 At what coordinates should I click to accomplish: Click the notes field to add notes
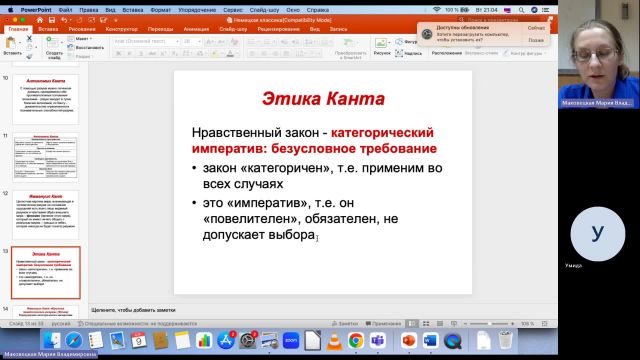322,310
